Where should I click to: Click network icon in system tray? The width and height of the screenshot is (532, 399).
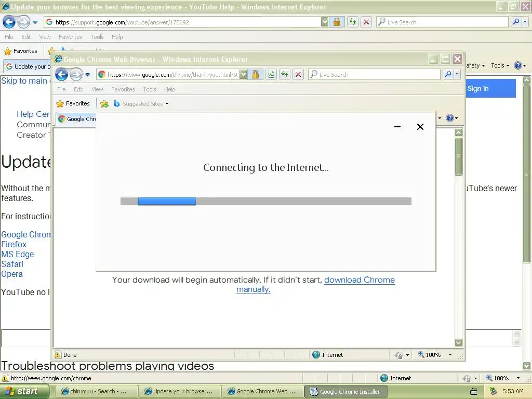click(x=494, y=391)
